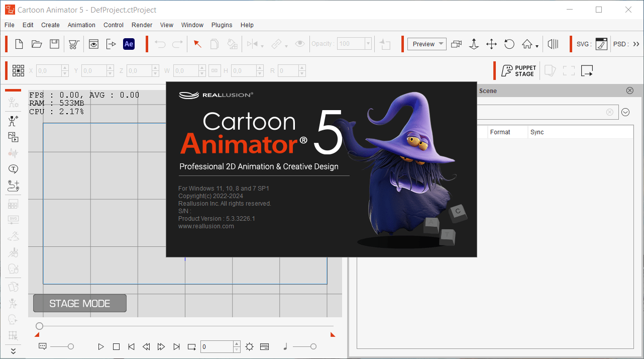
Task: Clear the Scene panel search field
Action: tap(610, 112)
